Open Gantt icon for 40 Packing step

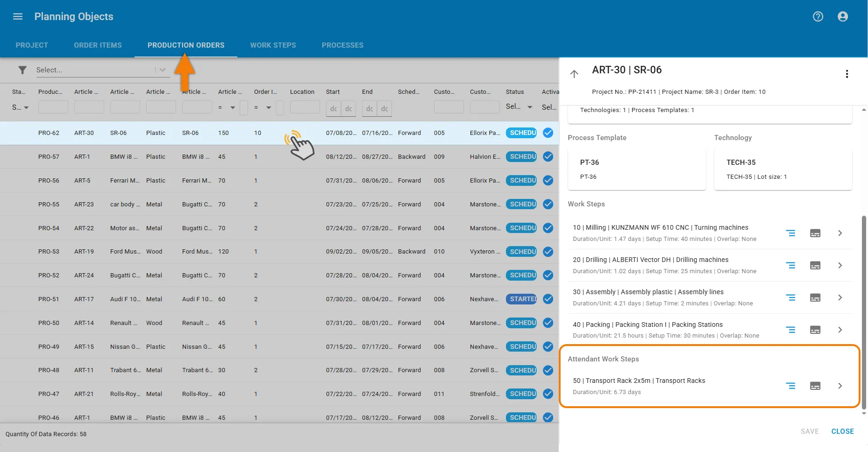(790, 330)
